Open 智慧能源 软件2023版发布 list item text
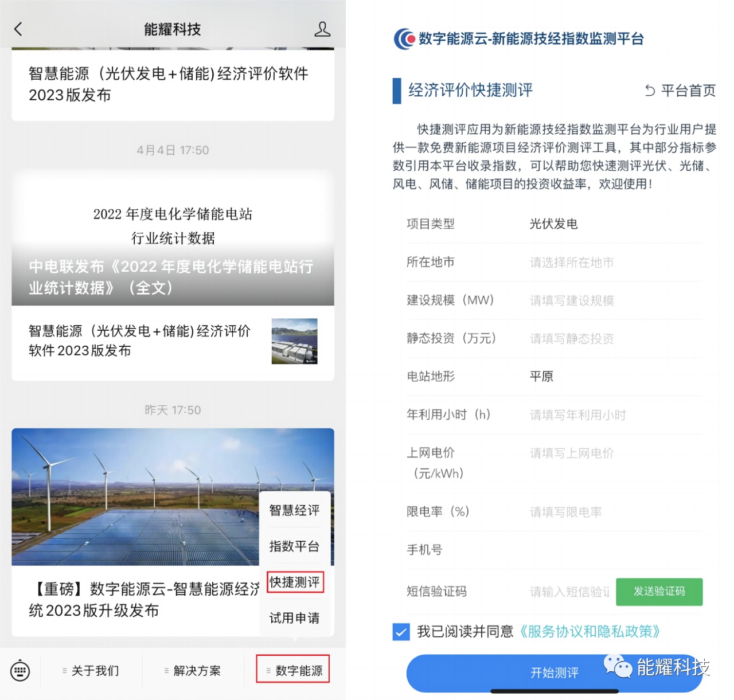734x700 pixels. click(139, 341)
